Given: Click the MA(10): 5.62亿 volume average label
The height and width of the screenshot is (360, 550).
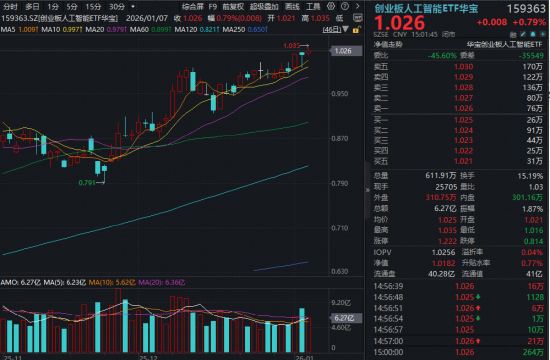Looking at the screenshot, I should [112, 282].
